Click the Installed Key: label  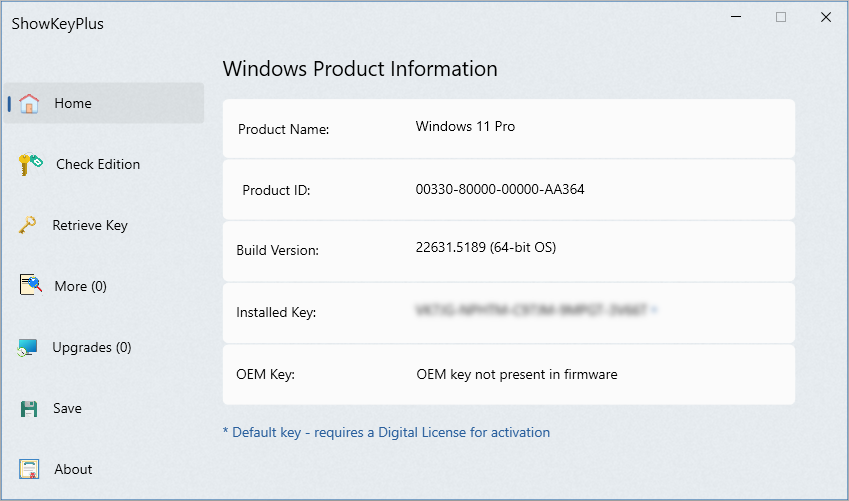[x=276, y=313]
